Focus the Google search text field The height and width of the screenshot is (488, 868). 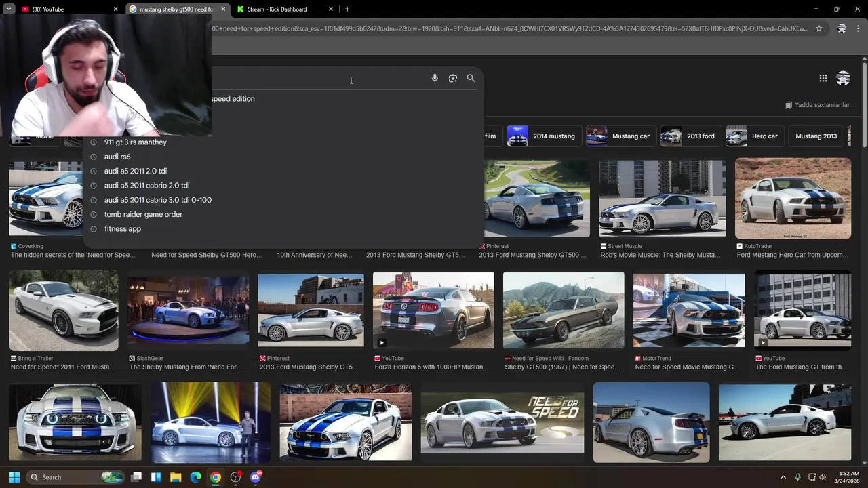(x=319, y=78)
